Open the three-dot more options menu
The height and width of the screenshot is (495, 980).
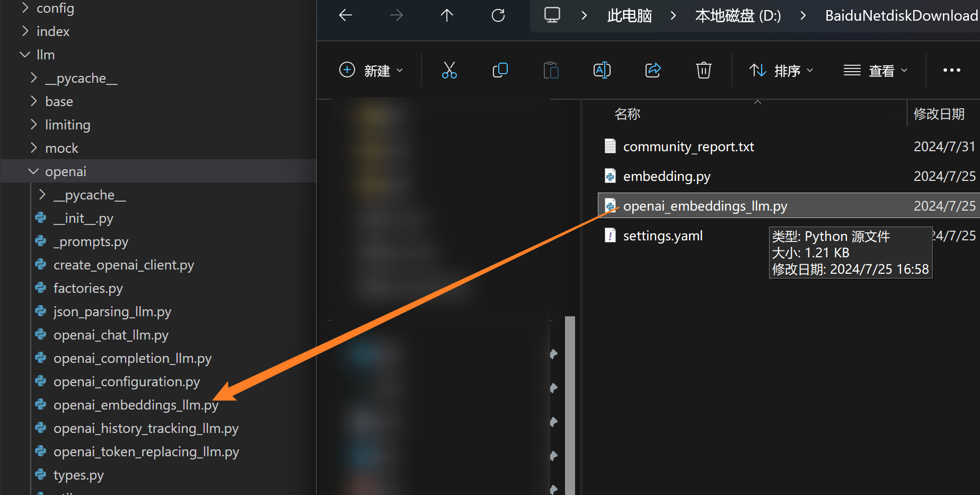(951, 70)
